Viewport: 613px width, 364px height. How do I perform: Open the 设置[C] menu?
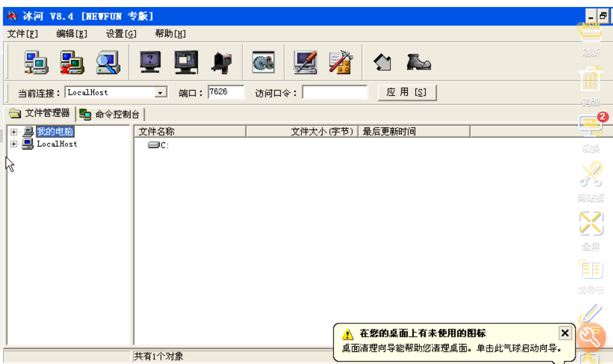tap(121, 34)
